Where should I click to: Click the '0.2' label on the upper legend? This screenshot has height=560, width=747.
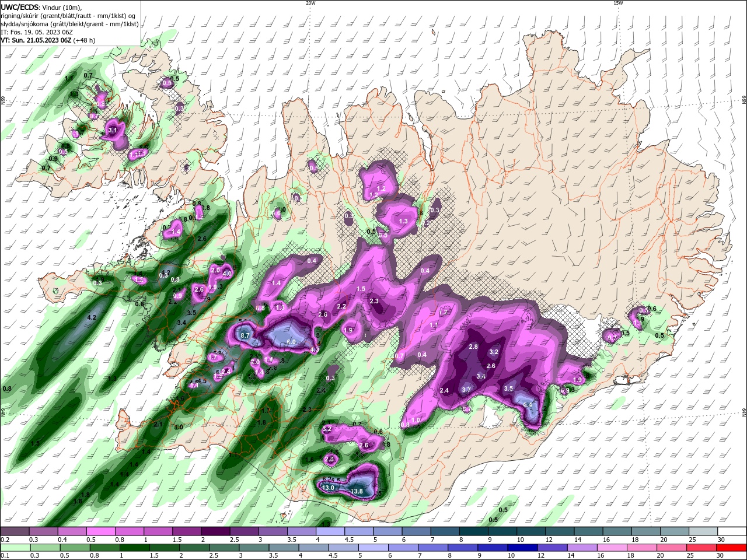pyautogui.click(x=5, y=540)
